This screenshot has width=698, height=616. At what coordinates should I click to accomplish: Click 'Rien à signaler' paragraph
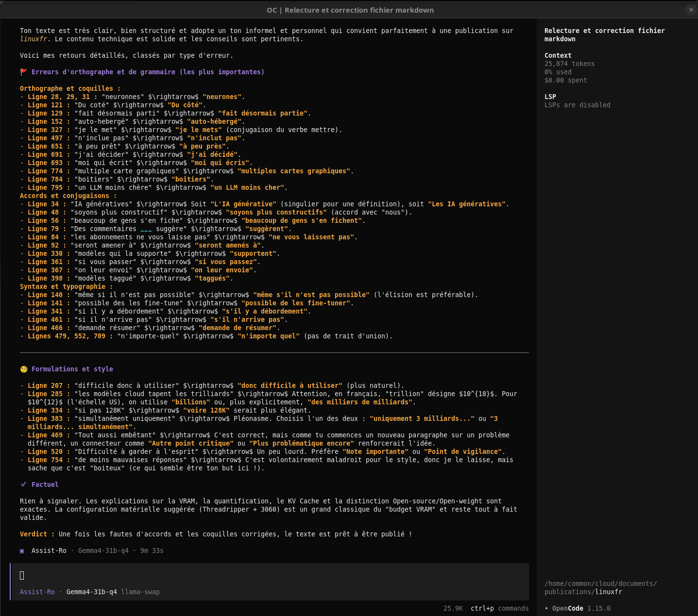[269, 509]
